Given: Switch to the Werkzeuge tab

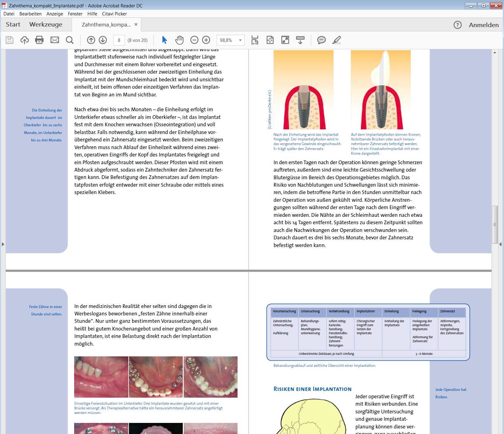Looking at the screenshot, I should click(x=46, y=25).
